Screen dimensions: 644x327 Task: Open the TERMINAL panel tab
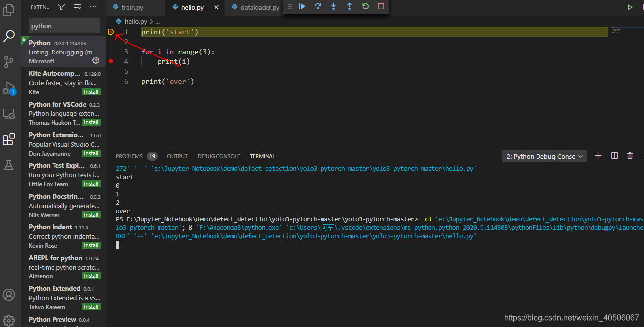(262, 156)
